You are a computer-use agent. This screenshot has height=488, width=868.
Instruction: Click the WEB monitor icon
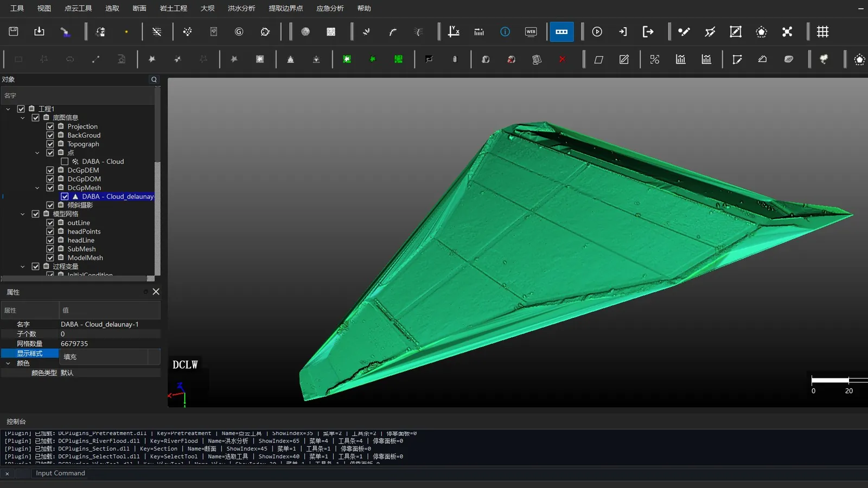[x=531, y=31]
